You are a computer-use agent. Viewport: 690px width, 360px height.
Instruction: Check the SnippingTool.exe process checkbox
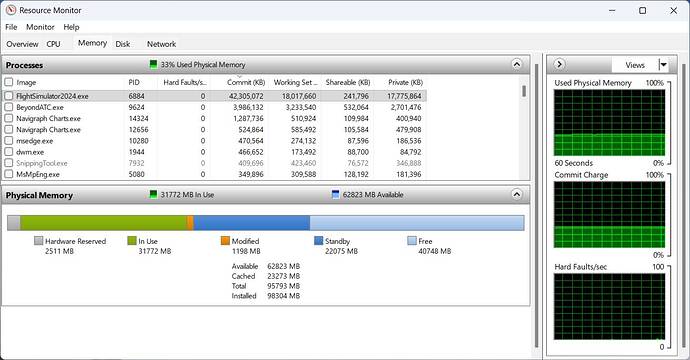pyautogui.click(x=9, y=163)
